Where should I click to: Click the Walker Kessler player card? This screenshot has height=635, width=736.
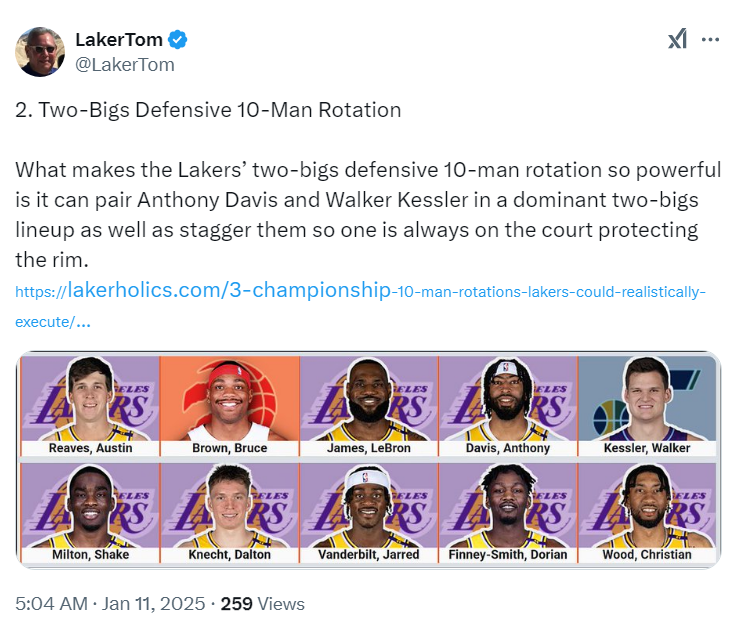pos(647,405)
